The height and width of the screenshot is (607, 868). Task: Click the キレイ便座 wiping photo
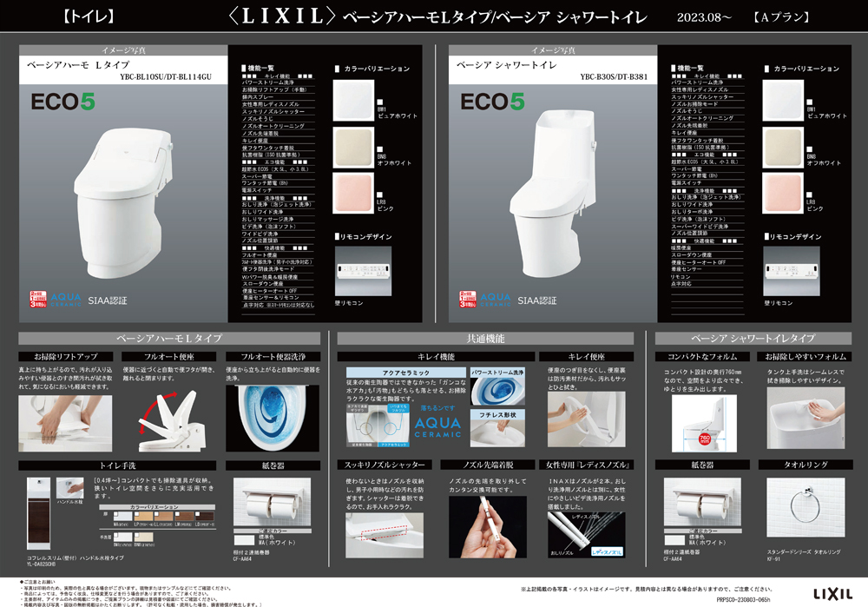587,419
